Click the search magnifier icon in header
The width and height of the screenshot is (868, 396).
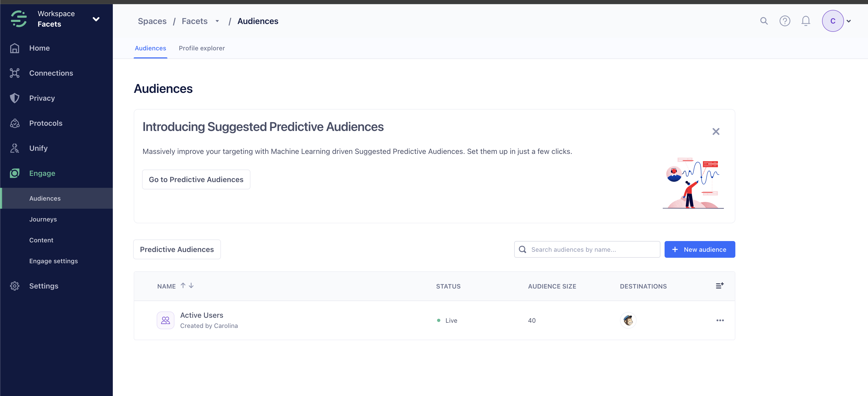tap(764, 21)
